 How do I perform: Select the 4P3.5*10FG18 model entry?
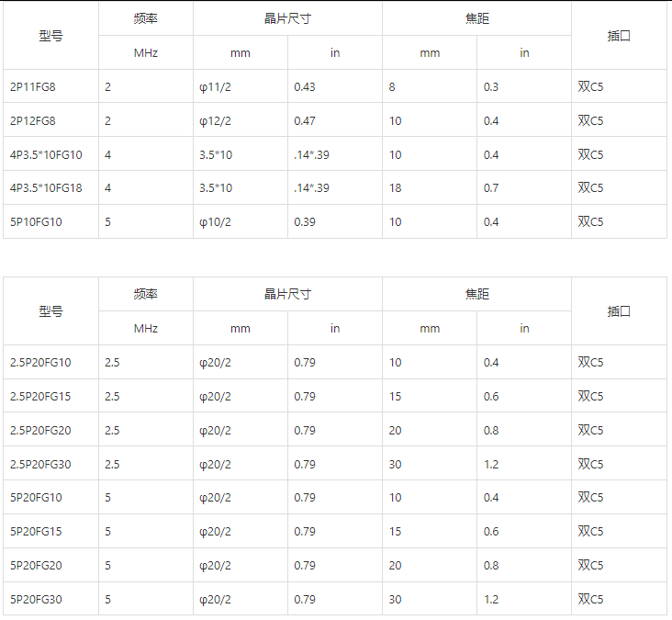coord(46,188)
